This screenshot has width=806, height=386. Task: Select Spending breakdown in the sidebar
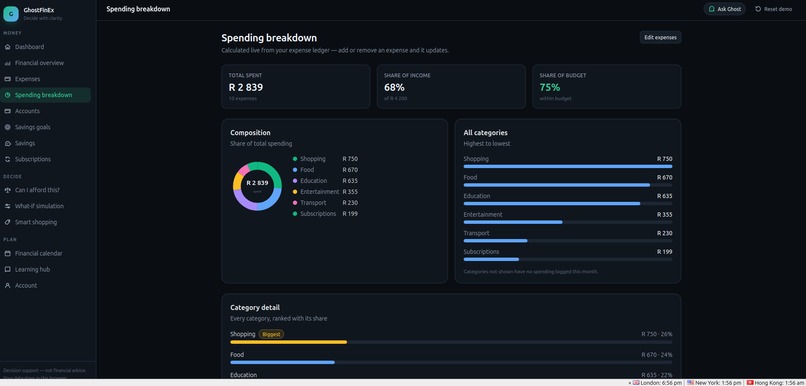tap(46, 95)
